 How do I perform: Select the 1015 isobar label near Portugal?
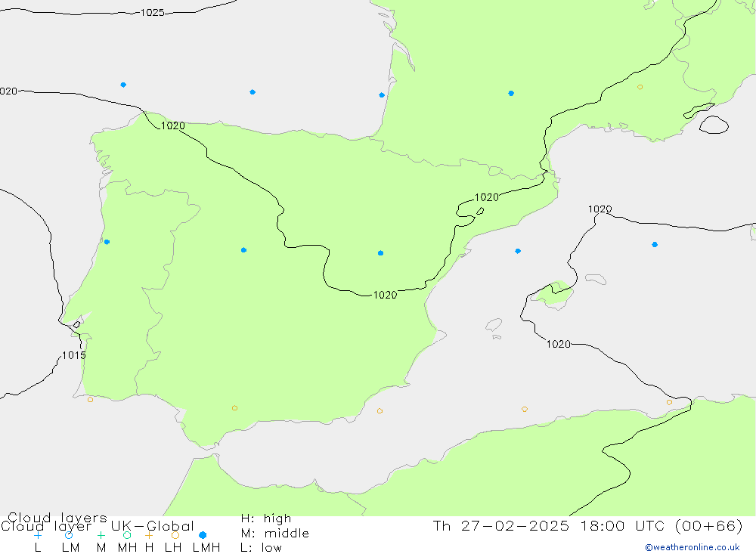(x=74, y=355)
